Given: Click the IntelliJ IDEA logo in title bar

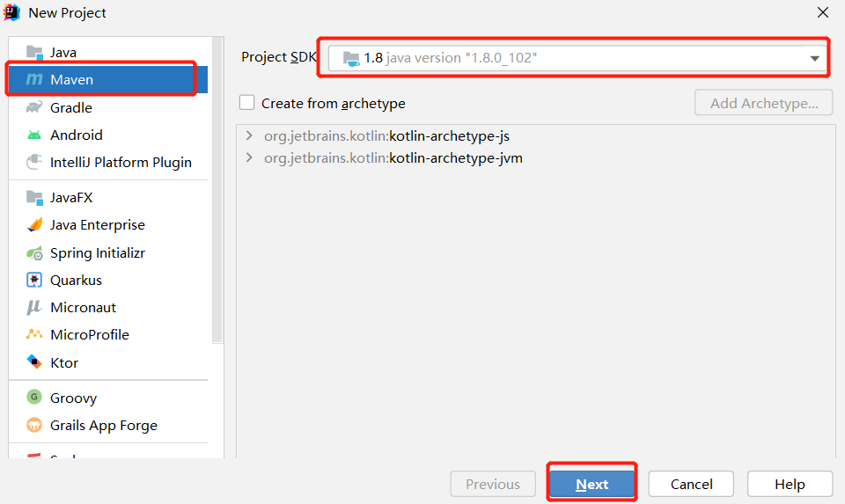Looking at the screenshot, I should [x=11, y=11].
